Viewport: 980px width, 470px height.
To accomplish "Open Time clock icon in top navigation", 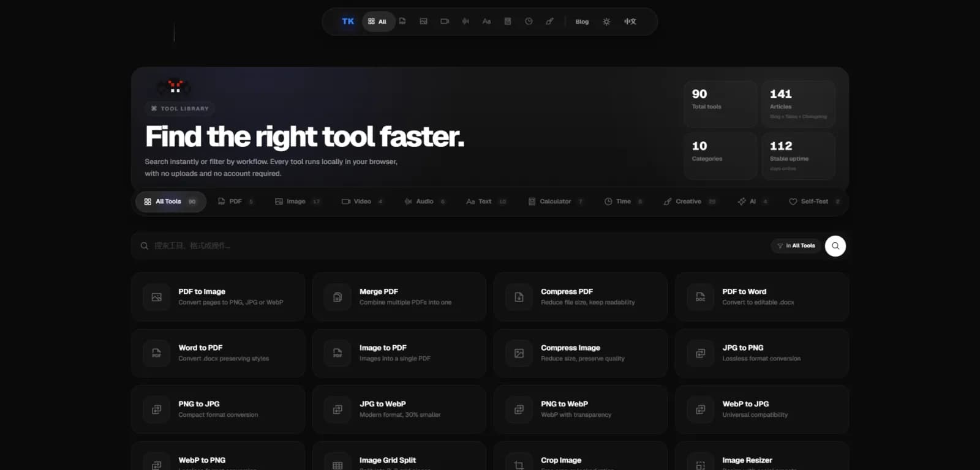I will (x=529, y=21).
